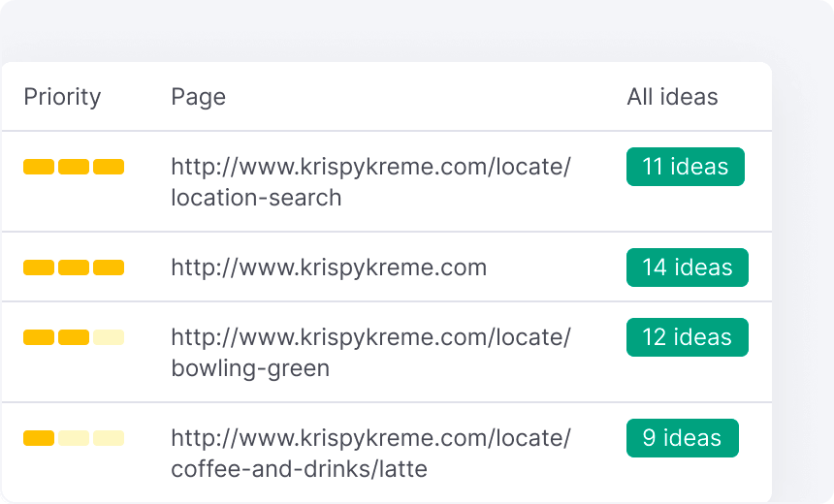Viewport: 834px width, 504px height.
Task: Click faded third priority bar in bowling-green row
Action: pyautogui.click(x=109, y=337)
